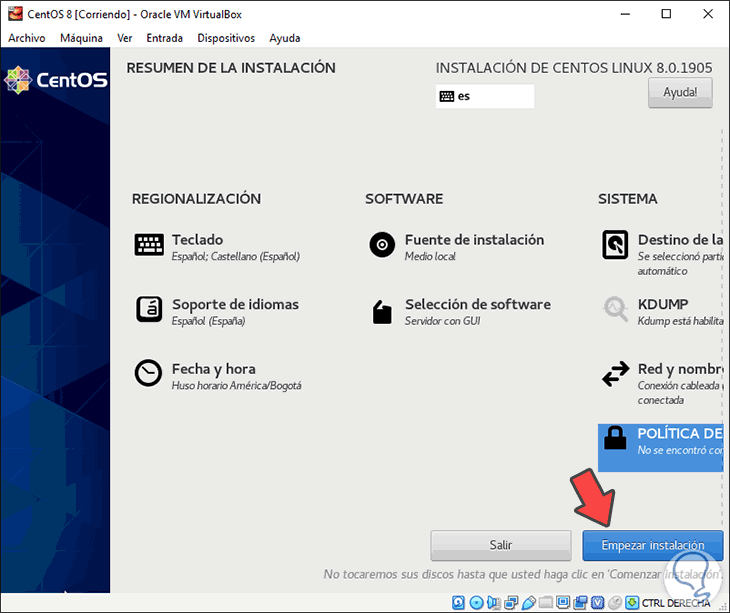The width and height of the screenshot is (730, 613).
Task: Click the Salir button
Action: coord(500,545)
